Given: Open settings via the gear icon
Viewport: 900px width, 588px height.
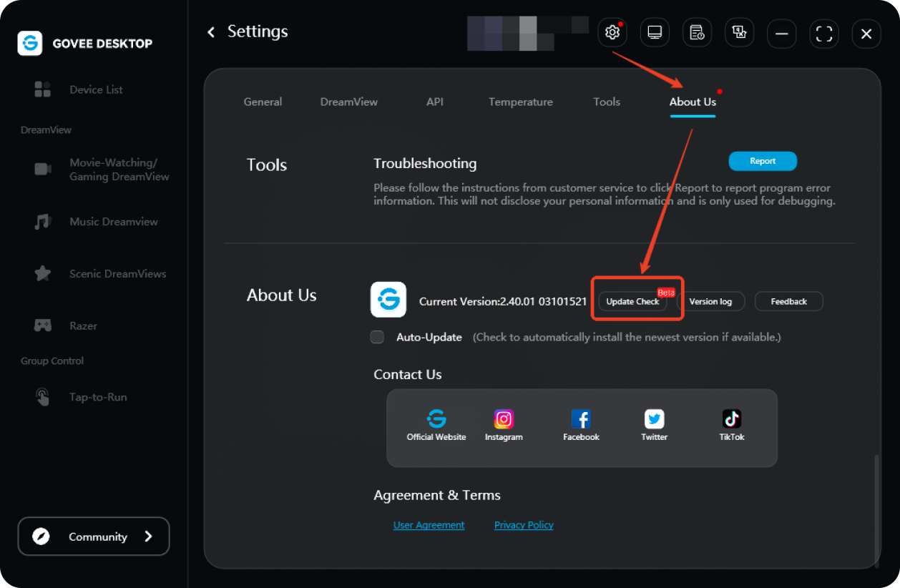Looking at the screenshot, I should [x=612, y=33].
